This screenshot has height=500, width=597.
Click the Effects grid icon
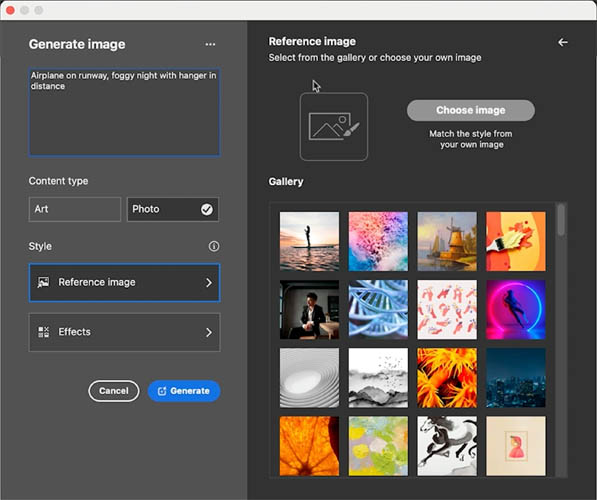[43, 332]
